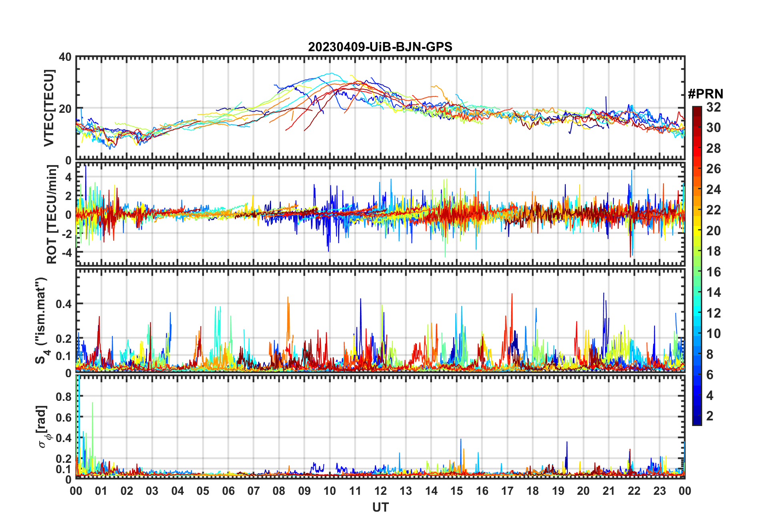
Task: Click UT hour tick "07"
Action: click(254, 491)
